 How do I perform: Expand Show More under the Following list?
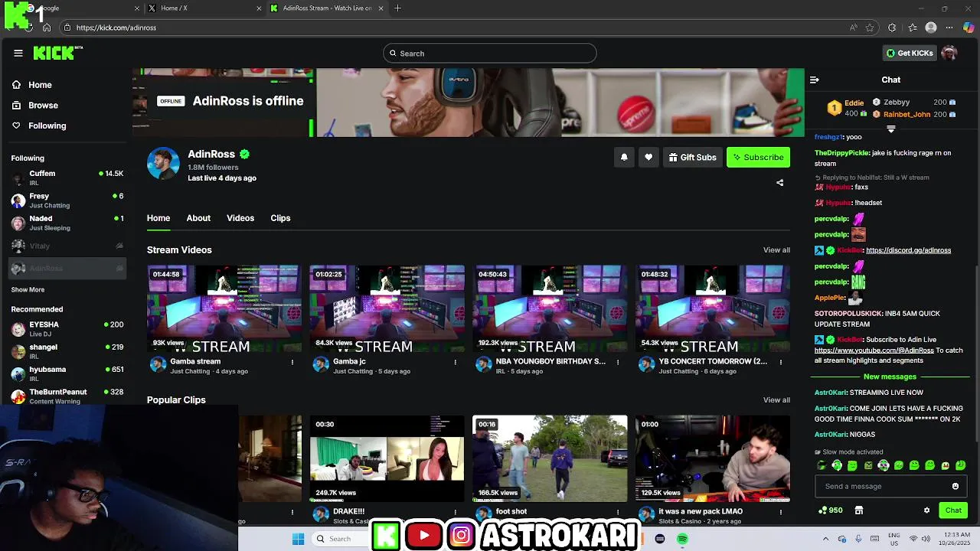pos(28,289)
